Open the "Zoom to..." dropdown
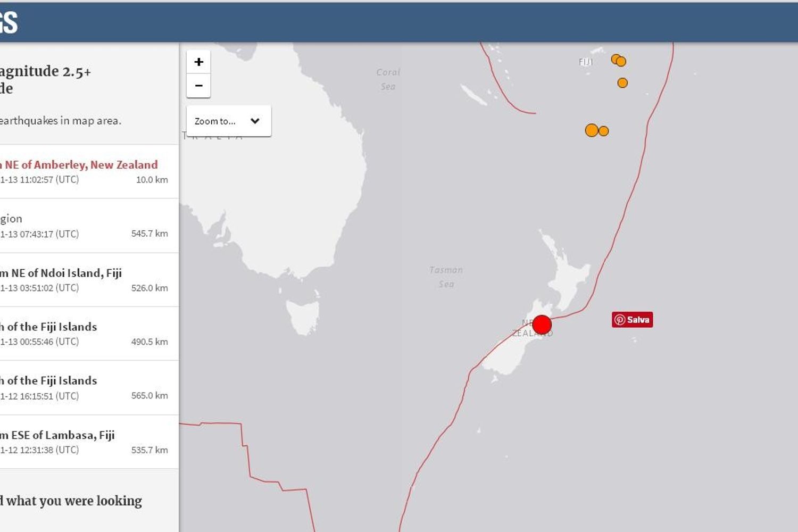Image resolution: width=798 pixels, height=532 pixels. tap(228, 121)
